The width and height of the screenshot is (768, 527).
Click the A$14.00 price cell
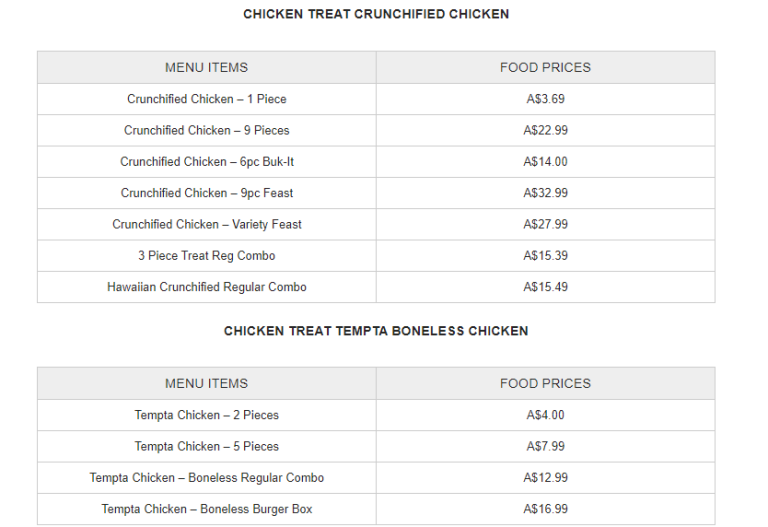pos(545,162)
